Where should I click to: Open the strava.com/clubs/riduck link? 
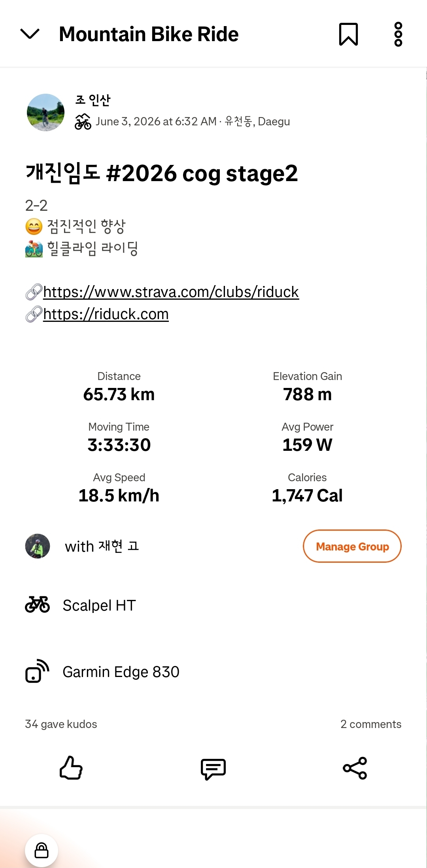click(171, 292)
